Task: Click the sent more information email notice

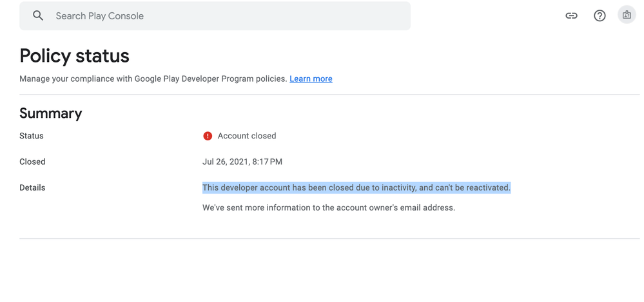Action: [x=329, y=207]
